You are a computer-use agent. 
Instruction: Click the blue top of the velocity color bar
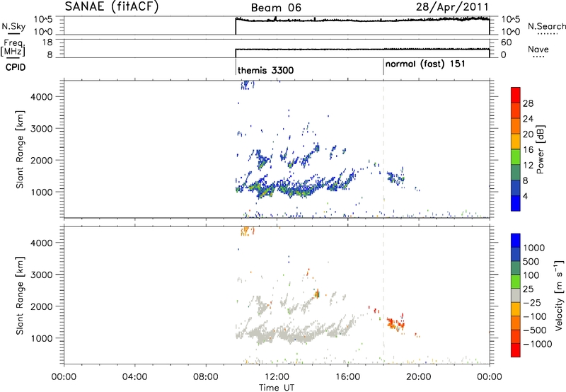tap(516, 241)
